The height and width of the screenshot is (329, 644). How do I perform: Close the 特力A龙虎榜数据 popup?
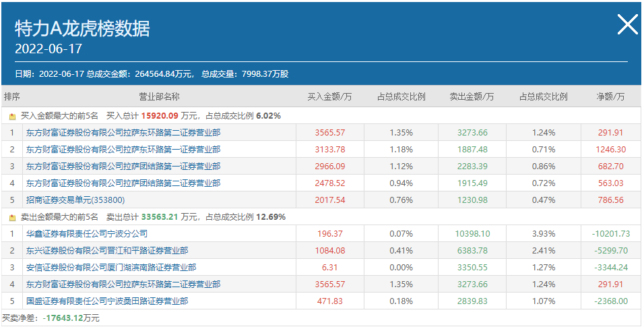coord(627,25)
